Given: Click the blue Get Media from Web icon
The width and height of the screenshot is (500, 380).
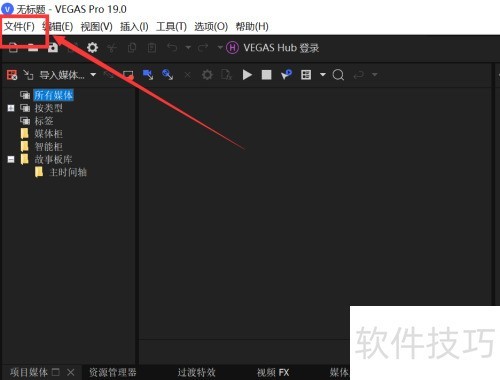Looking at the screenshot, I should [x=167, y=75].
